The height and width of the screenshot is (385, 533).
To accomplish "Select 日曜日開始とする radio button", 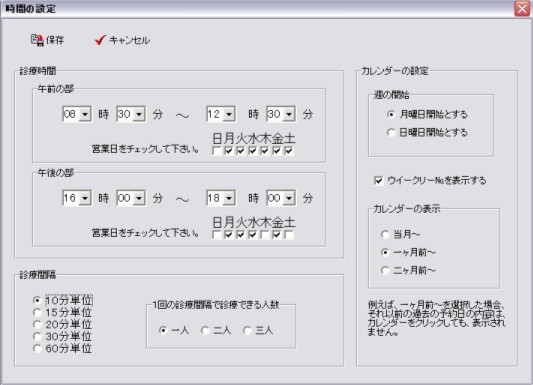I will (391, 133).
